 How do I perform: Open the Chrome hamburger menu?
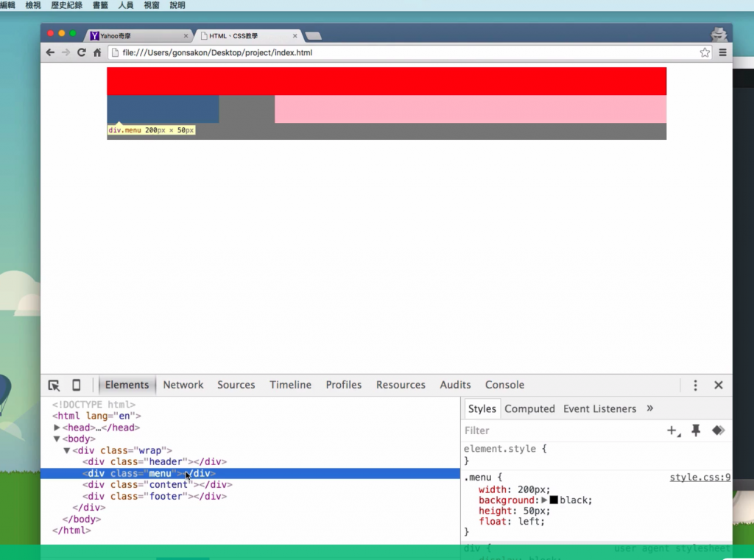(723, 52)
